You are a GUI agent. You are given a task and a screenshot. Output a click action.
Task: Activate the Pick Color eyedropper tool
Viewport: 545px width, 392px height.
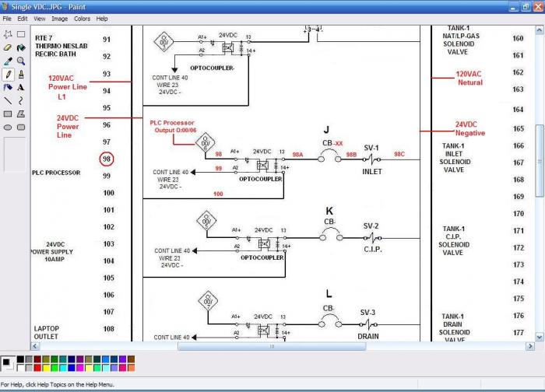8,61
